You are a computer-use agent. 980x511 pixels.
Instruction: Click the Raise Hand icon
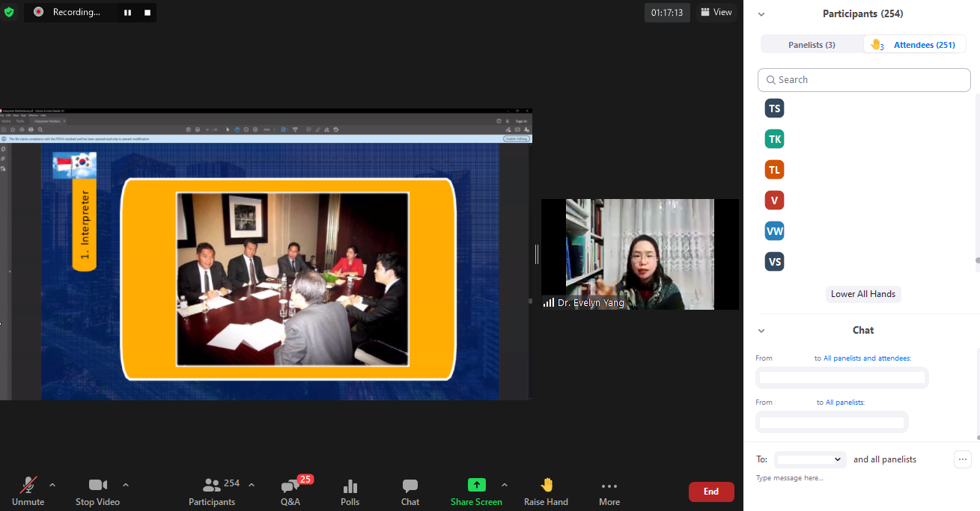546,485
